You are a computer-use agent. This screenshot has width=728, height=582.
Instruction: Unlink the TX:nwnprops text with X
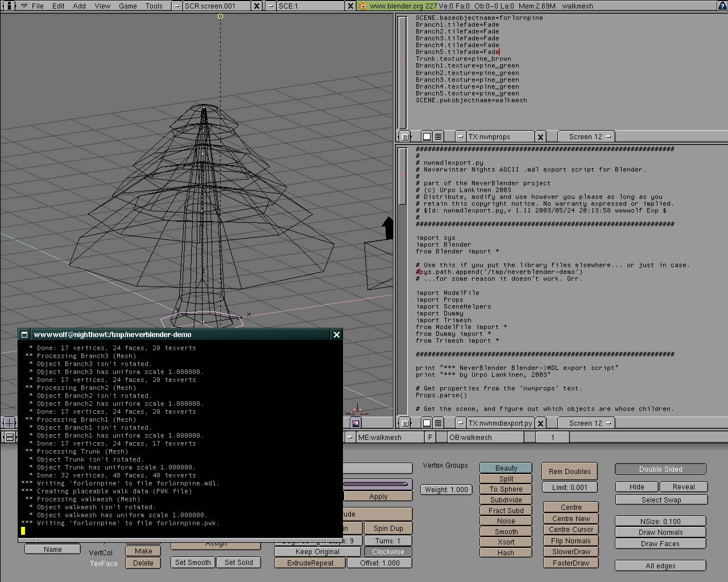tap(540, 136)
